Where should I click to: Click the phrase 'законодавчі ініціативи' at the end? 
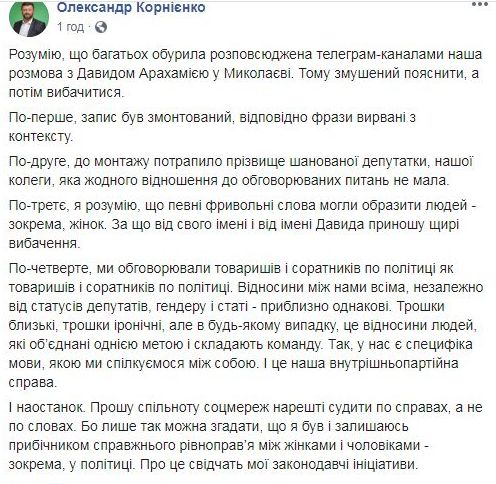coord(345,464)
